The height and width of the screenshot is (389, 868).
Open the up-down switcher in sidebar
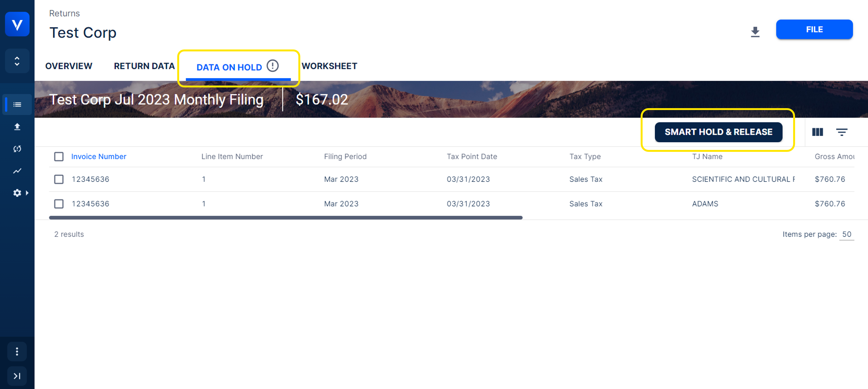click(x=17, y=61)
